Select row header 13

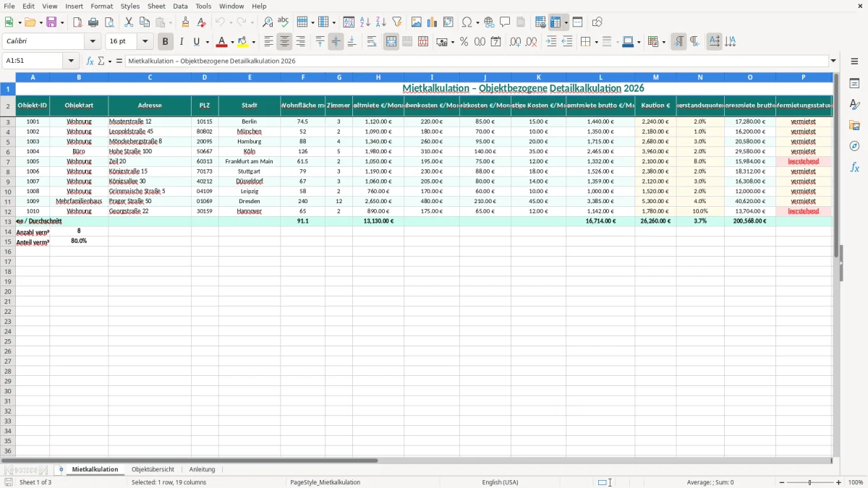[x=8, y=221]
